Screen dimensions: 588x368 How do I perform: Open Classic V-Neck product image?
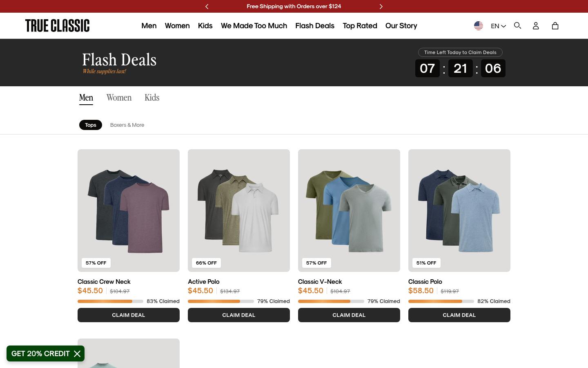point(349,211)
